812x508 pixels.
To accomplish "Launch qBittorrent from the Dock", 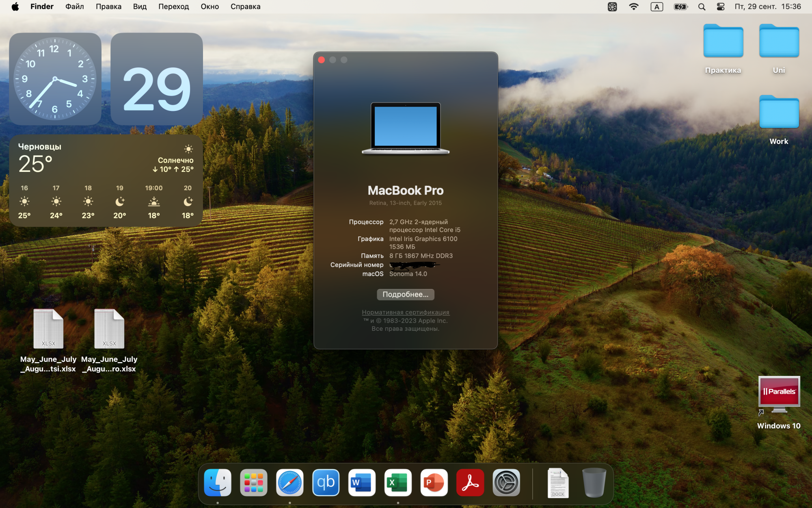I will point(326,483).
